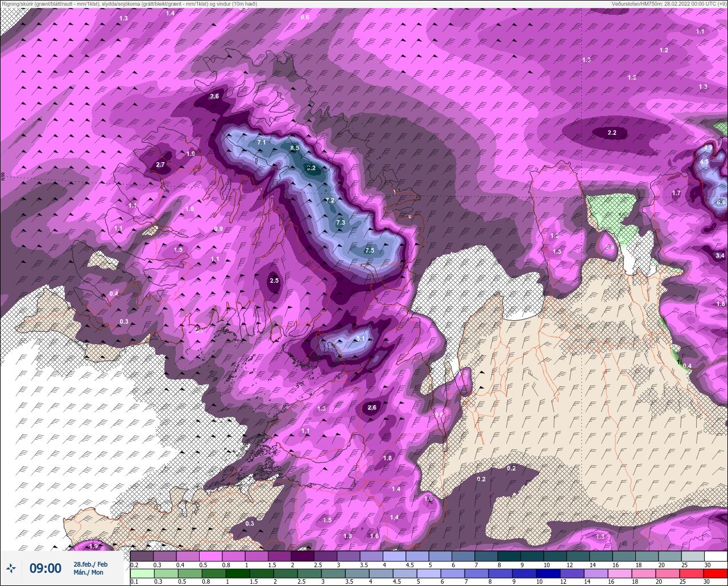The width and height of the screenshot is (728, 586).
Task: Click the 7.1 precipitation value on the map
Action: point(262,142)
